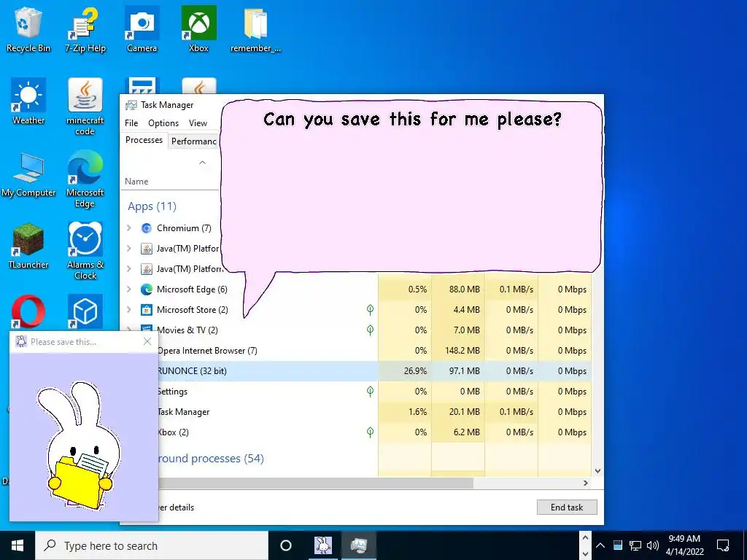
Task: Open the 3D cube app desktop shortcut
Action: (x=85, y=312)
